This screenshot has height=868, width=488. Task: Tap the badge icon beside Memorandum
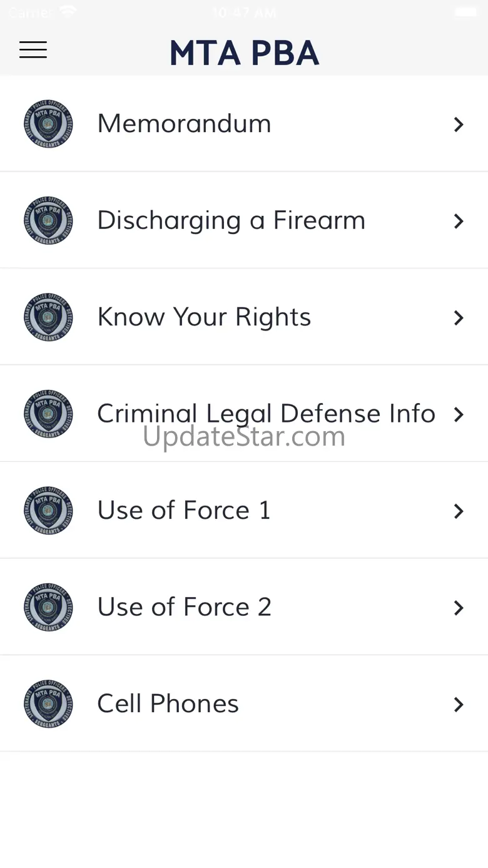click(x=48, y=124)
